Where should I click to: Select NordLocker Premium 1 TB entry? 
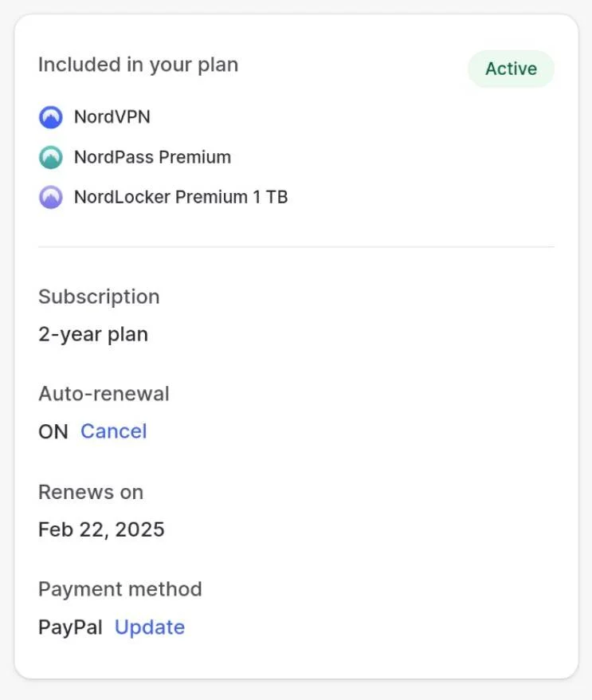[x=181, y=197]
